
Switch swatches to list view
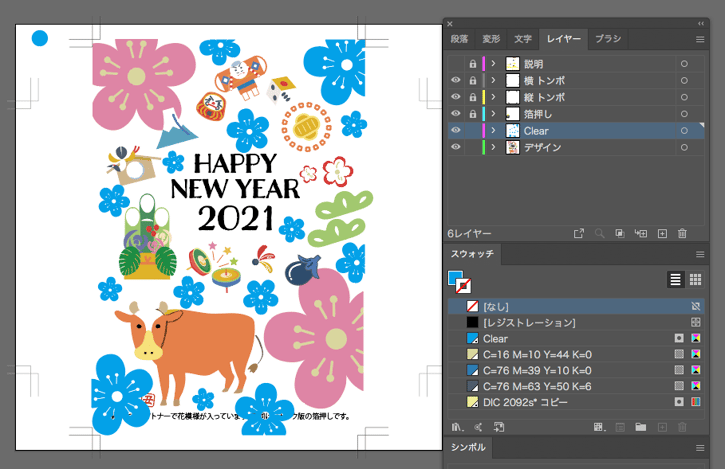tap(675, 280)
